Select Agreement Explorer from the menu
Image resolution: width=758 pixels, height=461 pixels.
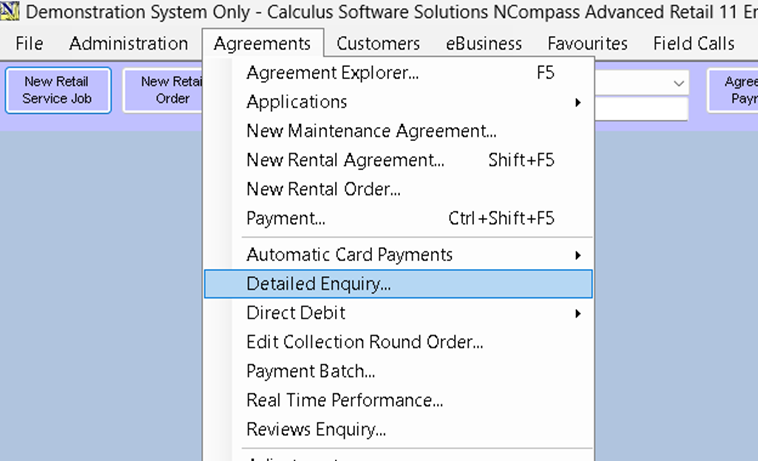click(333, 73)
